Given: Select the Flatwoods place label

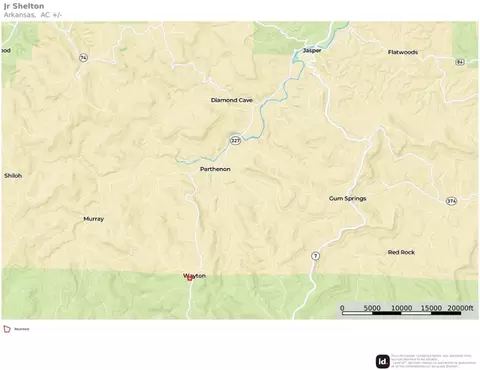Looking at the screenshot, I should coord(403,52).
